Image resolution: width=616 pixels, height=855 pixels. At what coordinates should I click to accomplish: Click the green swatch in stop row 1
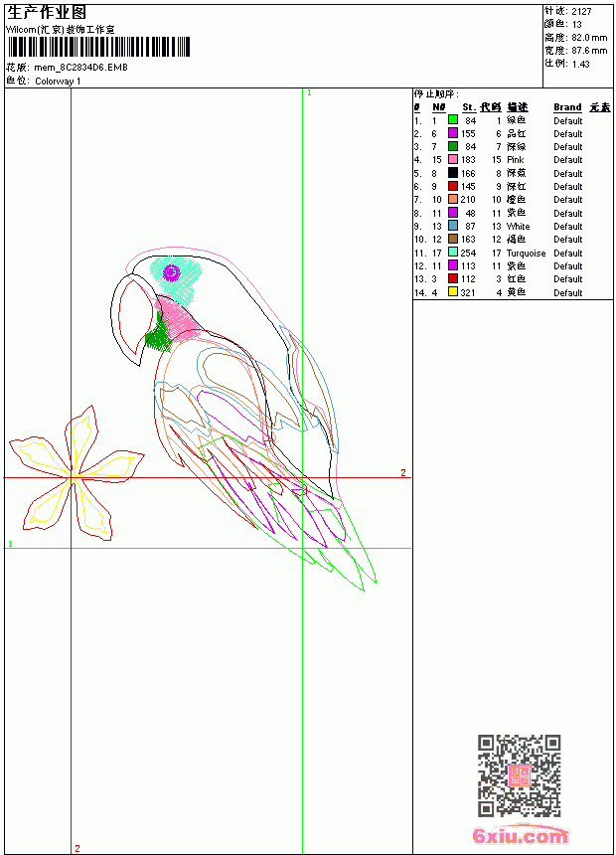click(452, 119)
